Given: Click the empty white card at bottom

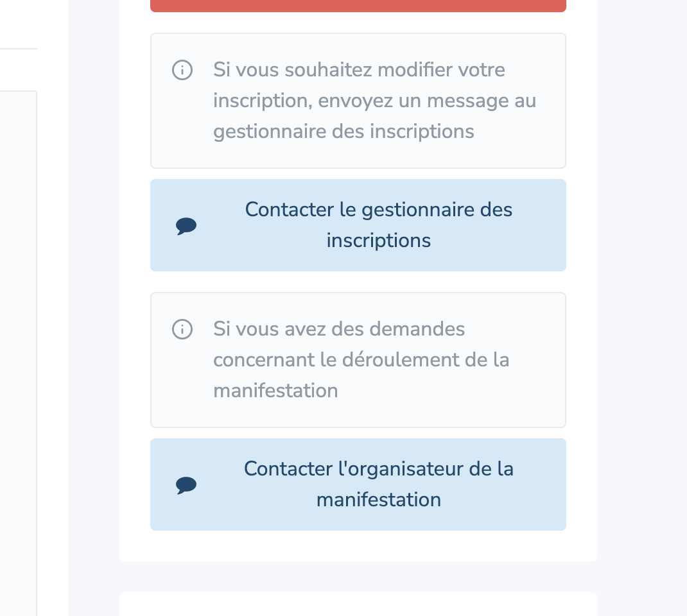Looking at the screenshot, I should point(358,604).
